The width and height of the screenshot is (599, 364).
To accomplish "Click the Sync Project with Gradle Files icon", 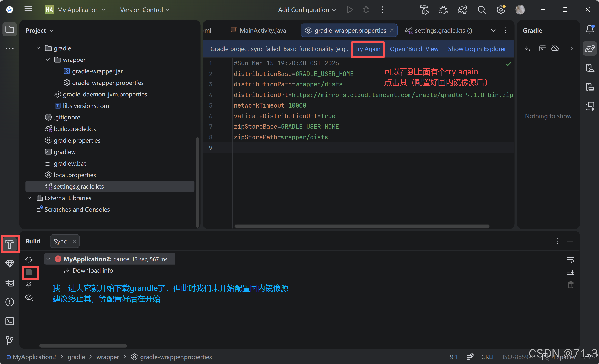I will [x=462, y=10].
